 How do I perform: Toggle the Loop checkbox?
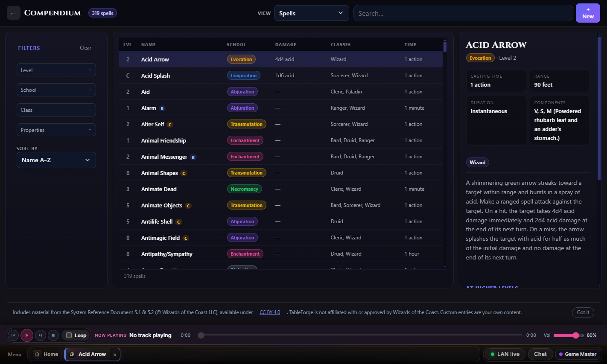pyautogui.click(x=69, y=335)
